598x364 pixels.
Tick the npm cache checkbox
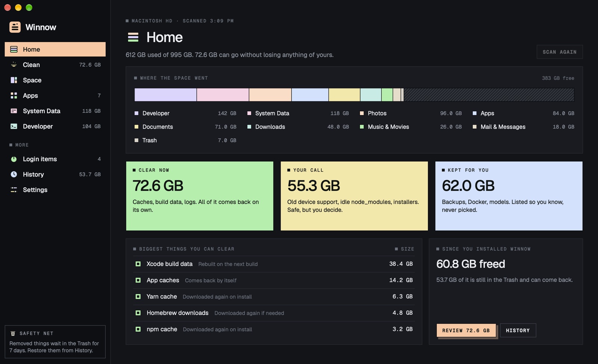(x=138, y=329)
